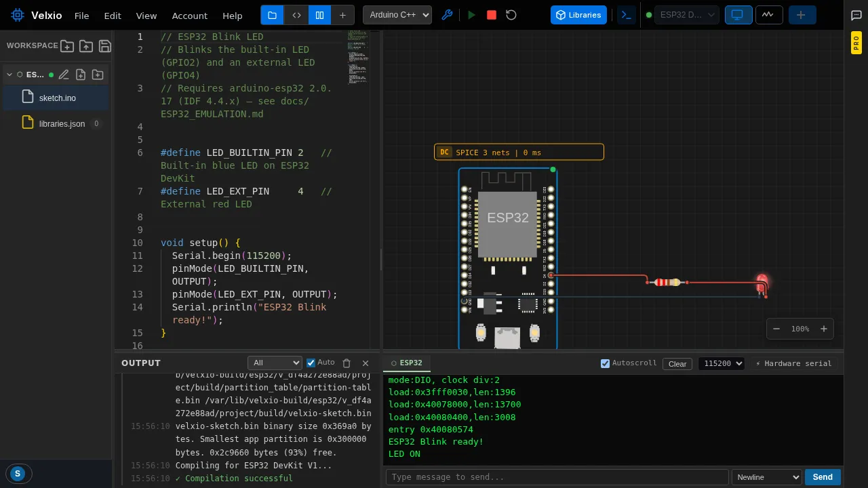Open the chat feedback icon
This screenshot has height=488, width=868.
pyautogui.click(x=856, y=15)
